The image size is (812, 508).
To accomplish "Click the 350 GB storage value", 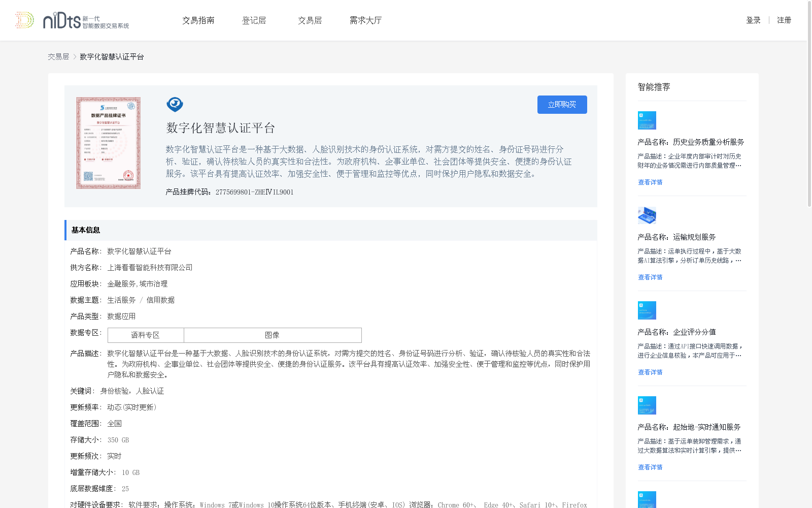I will tap(118, 440).
